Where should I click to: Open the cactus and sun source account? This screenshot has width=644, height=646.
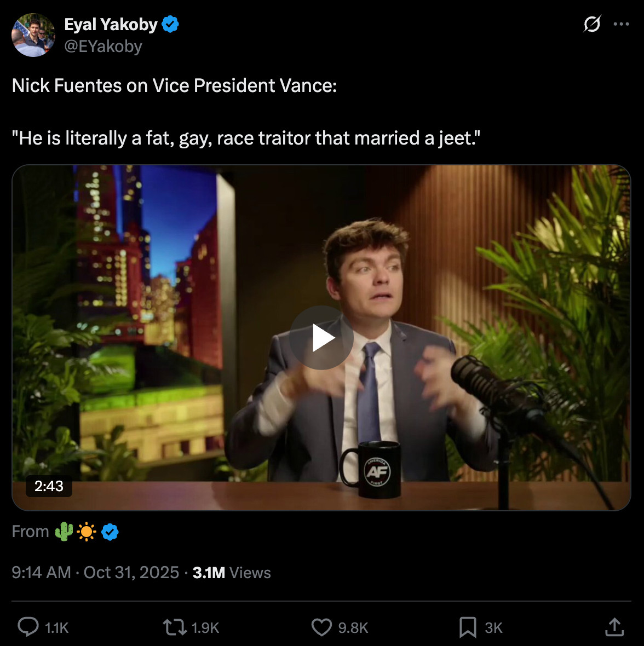pos(76,532)
